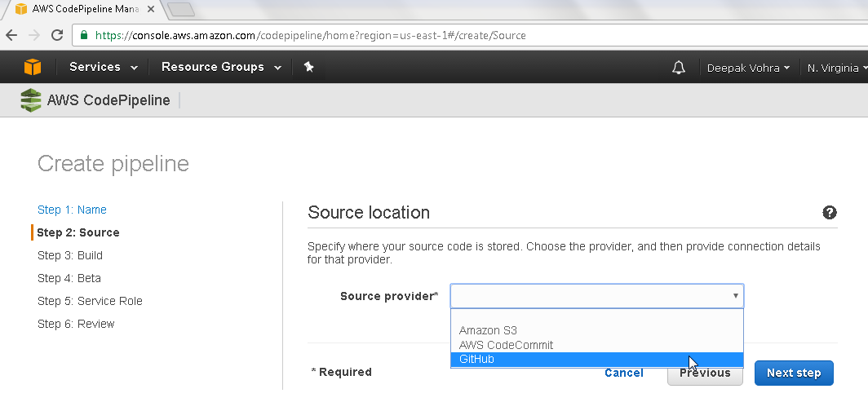Click the browser address bar URL

tap(310, 35)
